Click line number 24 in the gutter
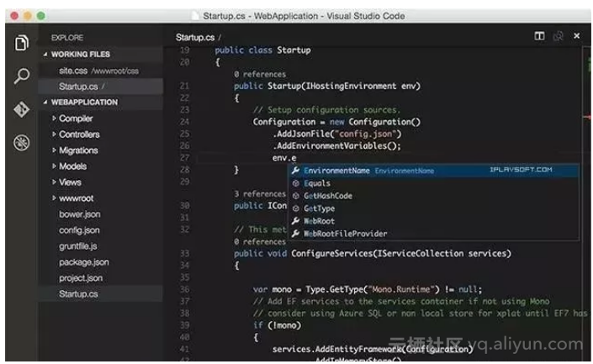593x364 pixels. [184, 122]
